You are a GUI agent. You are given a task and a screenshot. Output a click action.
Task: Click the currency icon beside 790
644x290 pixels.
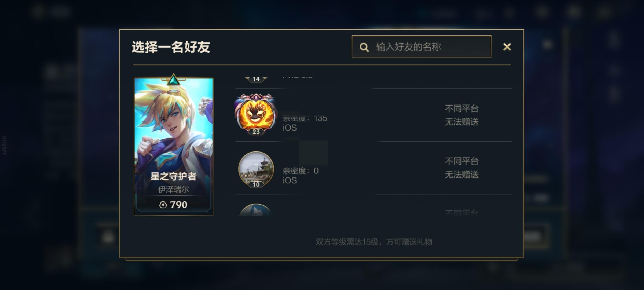[x=163, y=205]
